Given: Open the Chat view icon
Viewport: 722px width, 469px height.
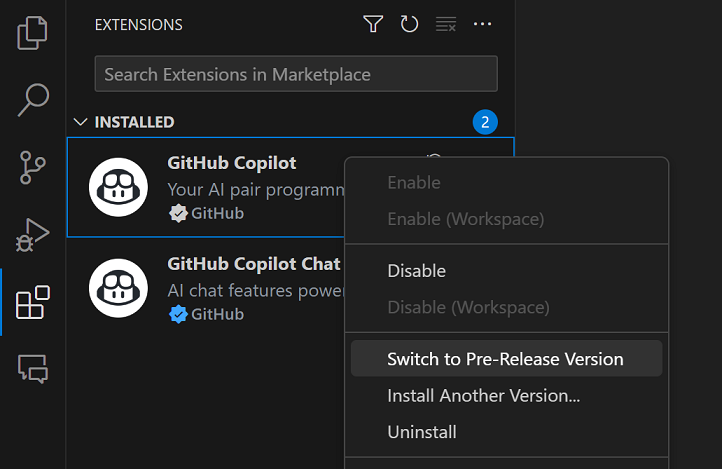Looking at the screenshot, I should [33, 369].
